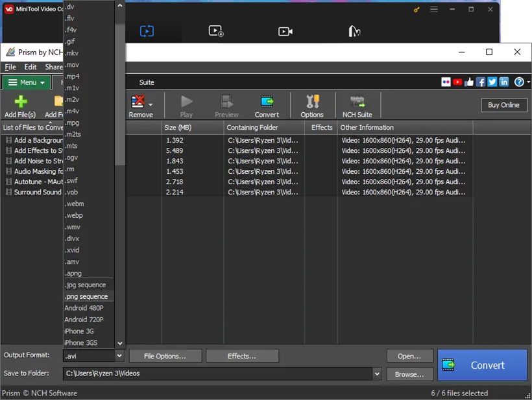Select MiniTool Video Convert tab icon
Screen dimensions: 532x400
pyautogui.click(x=147, y=31)
